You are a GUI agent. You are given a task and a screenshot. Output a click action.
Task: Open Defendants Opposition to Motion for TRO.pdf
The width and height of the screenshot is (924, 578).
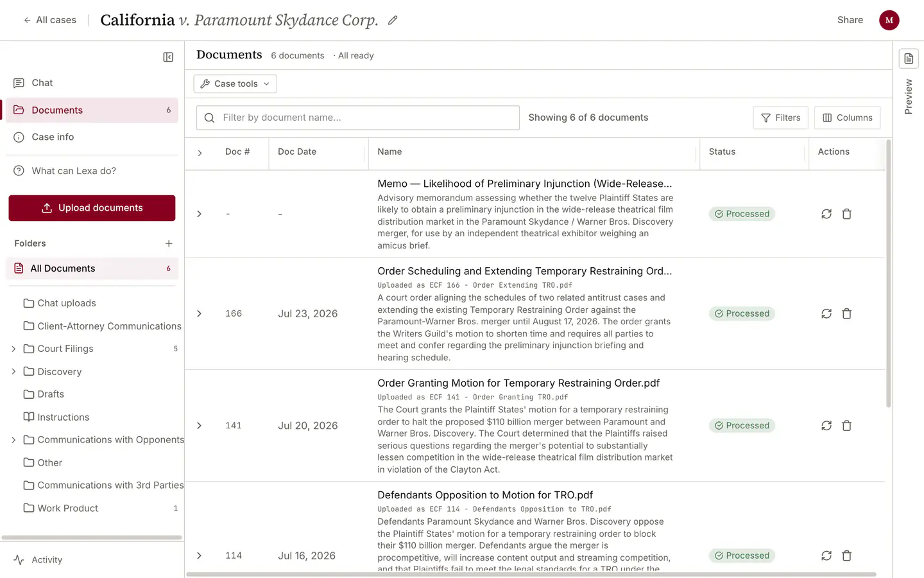485,495
